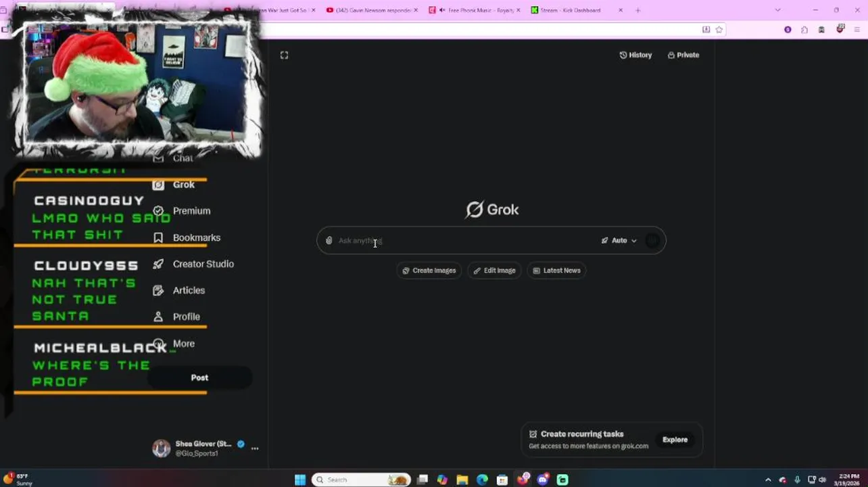
Task: Open Microsoft Edge from the taskbar
Action: (x=482, y=480)
